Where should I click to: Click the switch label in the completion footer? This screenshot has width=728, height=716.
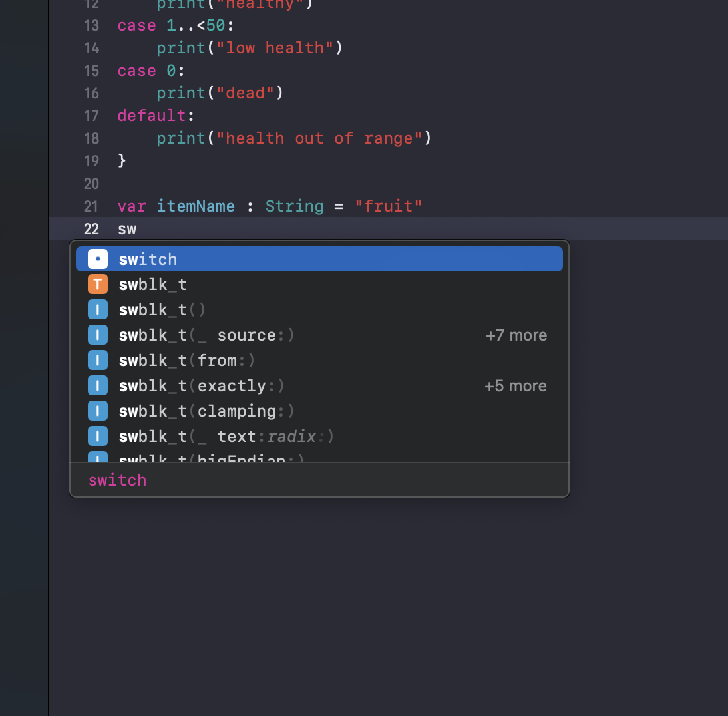(x=118, y=480)
